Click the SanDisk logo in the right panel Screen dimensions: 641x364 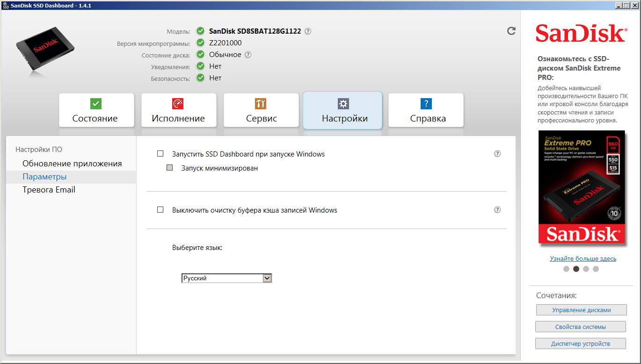[581, 34]
